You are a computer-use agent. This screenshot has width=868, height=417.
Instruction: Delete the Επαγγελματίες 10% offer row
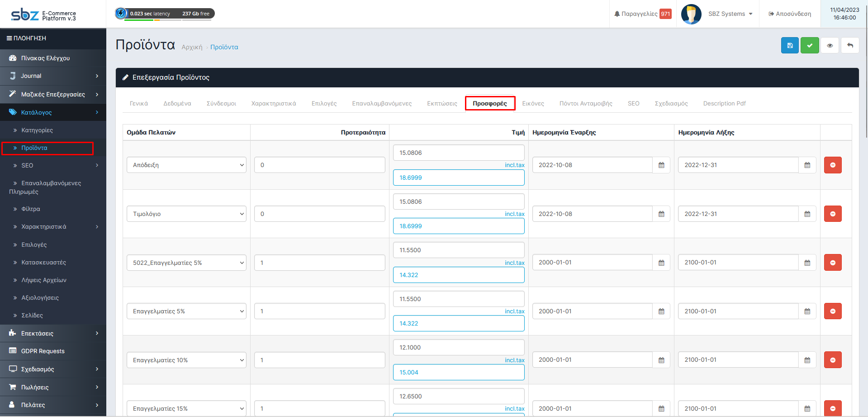pos(832,360)
